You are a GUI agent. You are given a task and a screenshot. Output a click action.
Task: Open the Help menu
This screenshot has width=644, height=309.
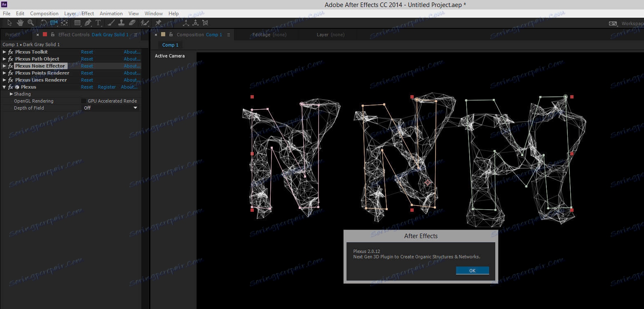tap(173, 14)
